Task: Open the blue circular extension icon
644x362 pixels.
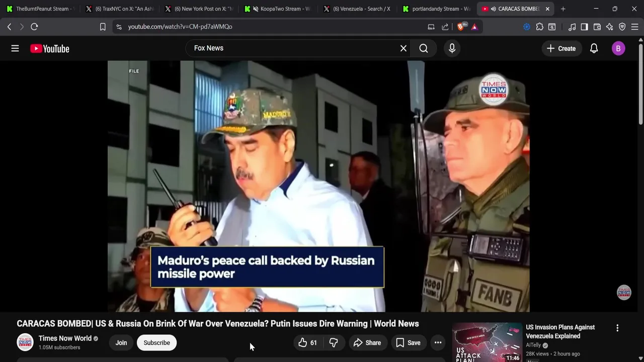Action: pyautogui.click(x=527, y=27)
